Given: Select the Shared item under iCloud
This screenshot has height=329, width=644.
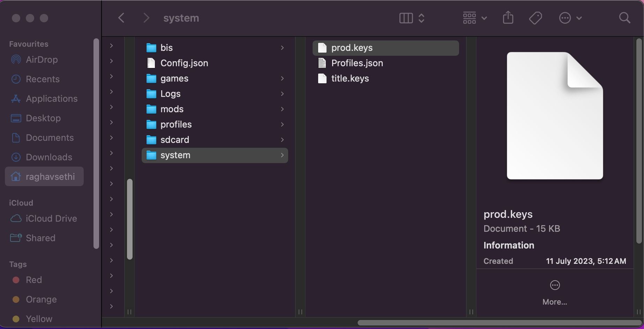Looking at the screenshot, I should 40,238.
